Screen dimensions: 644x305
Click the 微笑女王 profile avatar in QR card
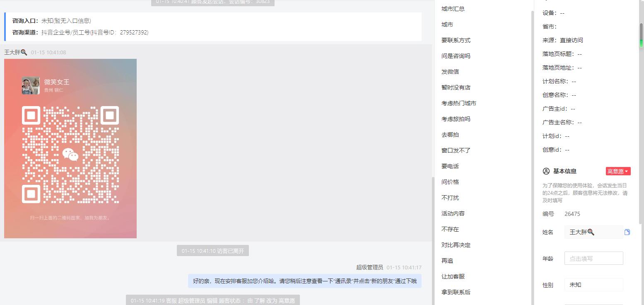(31, 86)
